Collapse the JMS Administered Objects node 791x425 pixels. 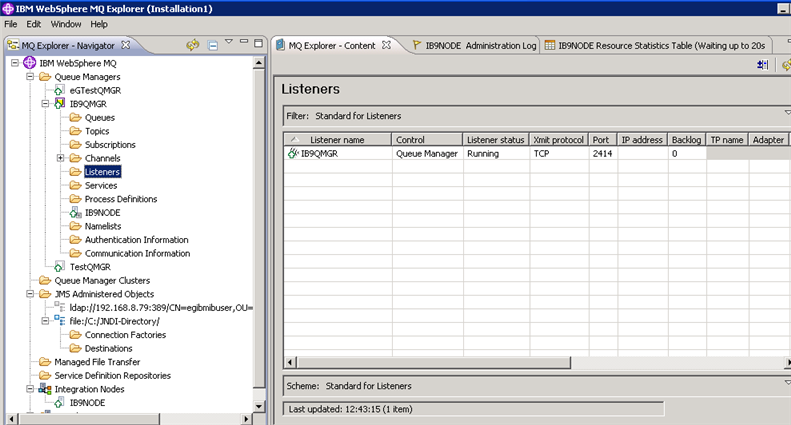(x=30, y=294)
